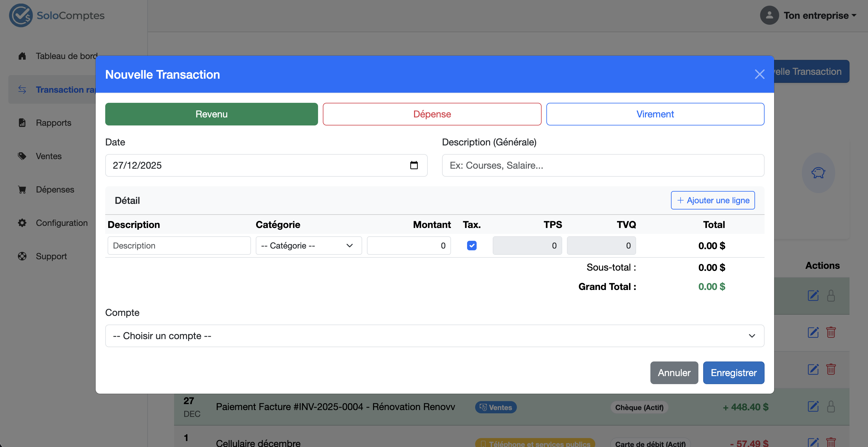Switch transaction type to Dépense
This screenshot has width=868, height=447.
[x=432, y=114]
